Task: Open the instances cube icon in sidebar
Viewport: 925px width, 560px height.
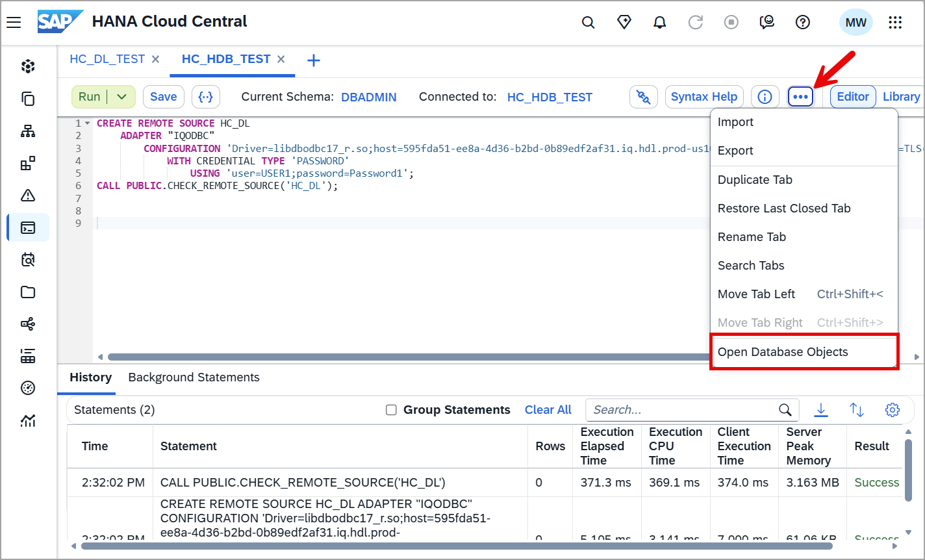Action: click(28, 66)
